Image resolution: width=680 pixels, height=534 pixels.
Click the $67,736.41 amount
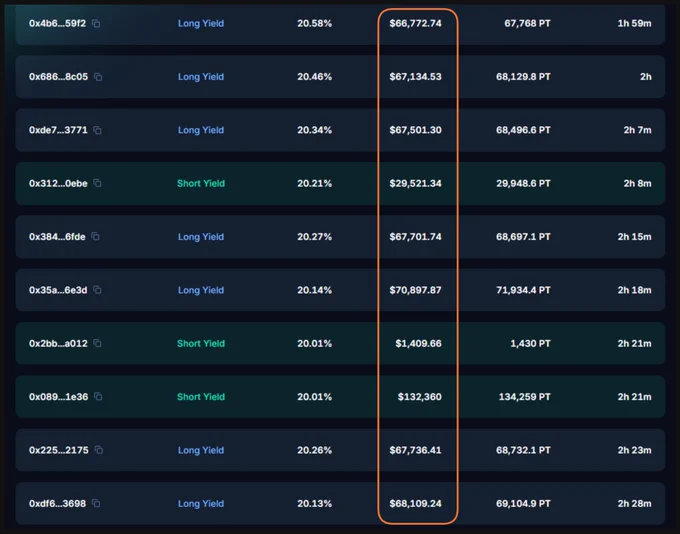[415, 450]
